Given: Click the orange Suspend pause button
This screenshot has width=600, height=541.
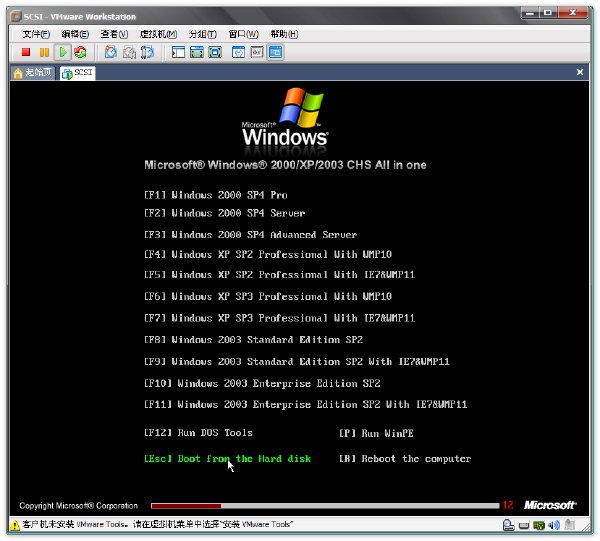Looking at the screenshot, I should click(44, 52).
